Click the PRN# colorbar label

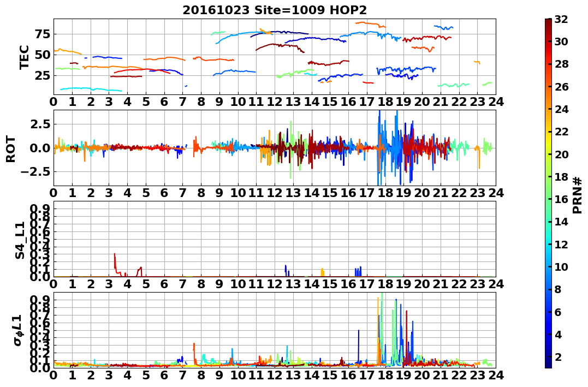pos(578,195)
